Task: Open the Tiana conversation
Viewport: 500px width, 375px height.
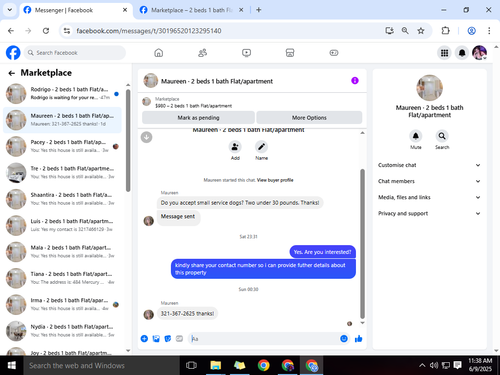Action: [62, 278]
